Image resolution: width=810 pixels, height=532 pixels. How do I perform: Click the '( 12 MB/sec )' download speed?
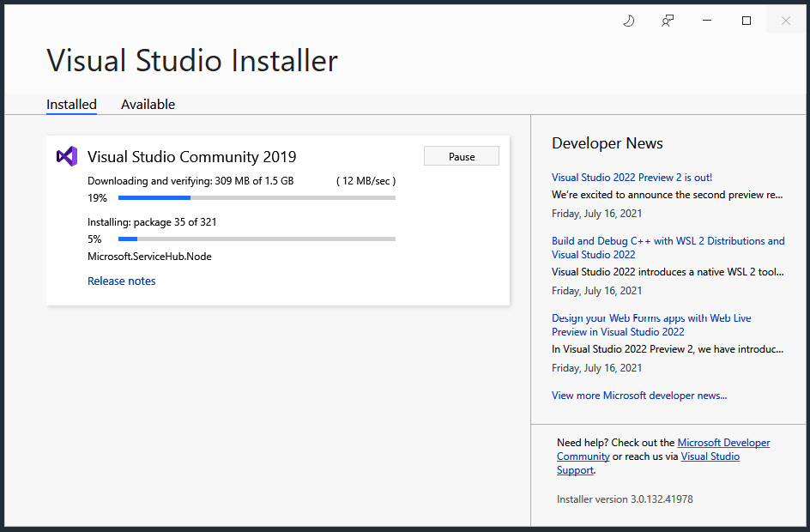(x=366, y=181)
